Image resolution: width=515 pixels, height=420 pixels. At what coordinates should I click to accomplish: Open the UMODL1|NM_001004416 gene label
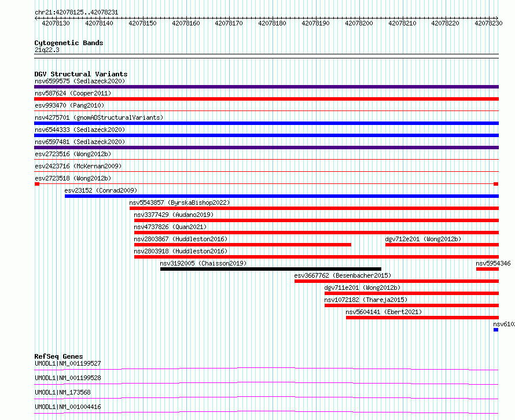coord(68,407)
